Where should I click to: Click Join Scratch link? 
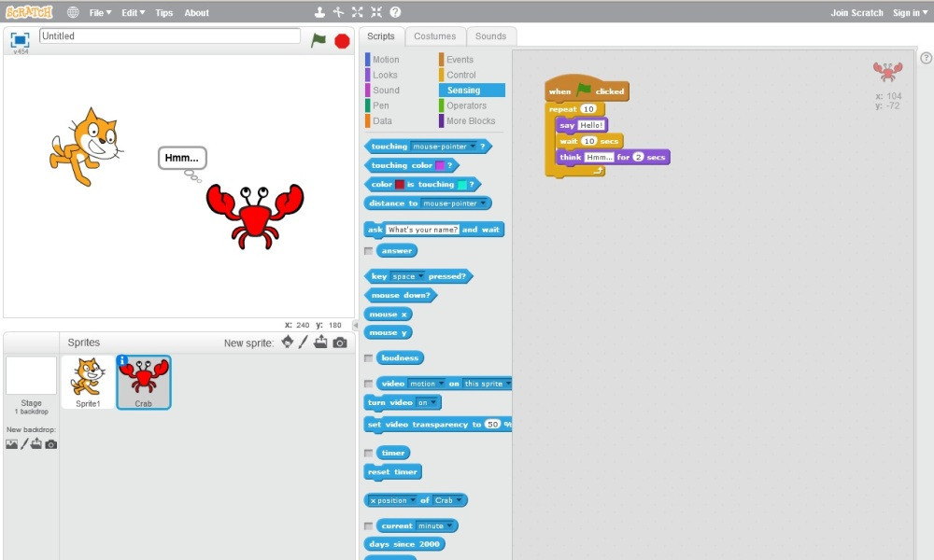(856, 12)
